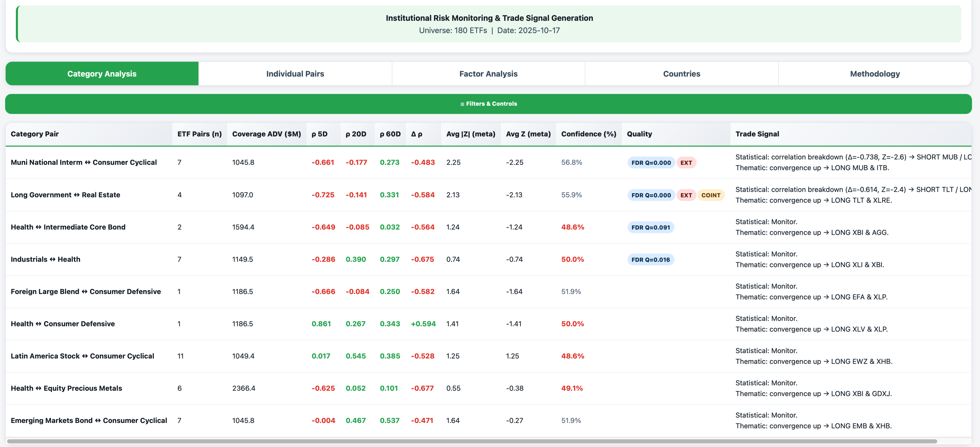Click the Trade Signal column header
This screenshot has height=447, width=980.
pyautogui.click(x=757, y=134)
